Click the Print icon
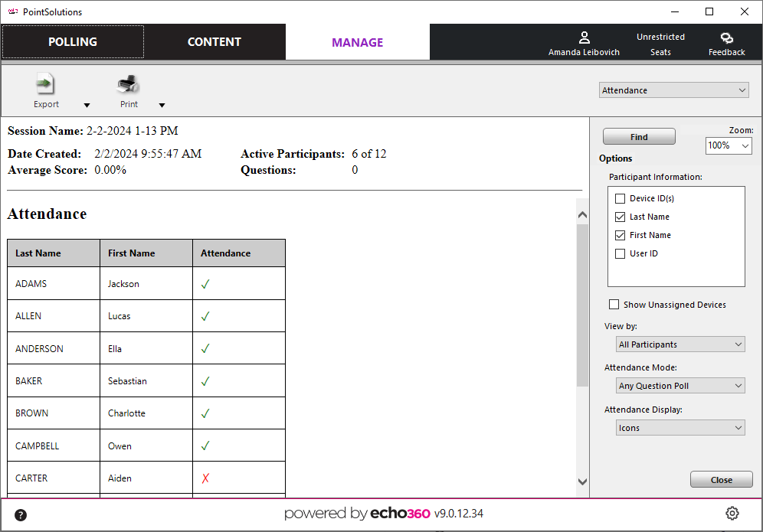The image size is (763, 532). tap(129, 84)
